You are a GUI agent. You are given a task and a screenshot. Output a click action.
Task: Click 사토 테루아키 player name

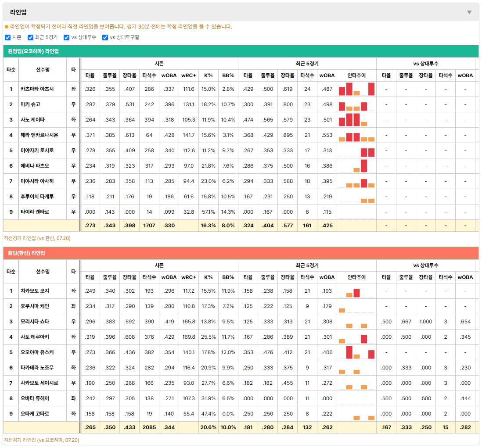click(x=35, y=337)
